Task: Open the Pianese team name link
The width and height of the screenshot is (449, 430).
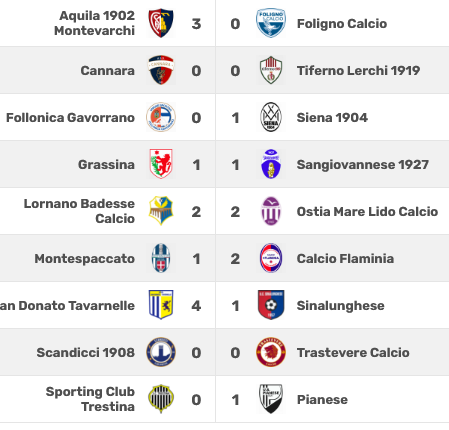Action: coord(322,400)
